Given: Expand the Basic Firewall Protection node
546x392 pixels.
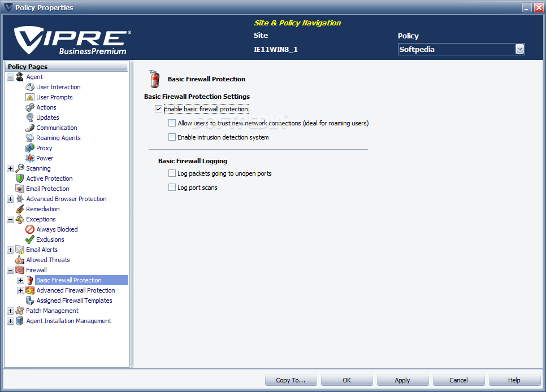Looking at the screenshot, I should 20,280.
